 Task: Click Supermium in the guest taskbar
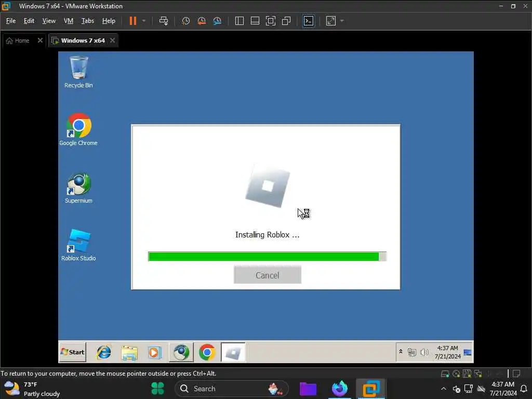pyautogui.click(x=181, y=352)
